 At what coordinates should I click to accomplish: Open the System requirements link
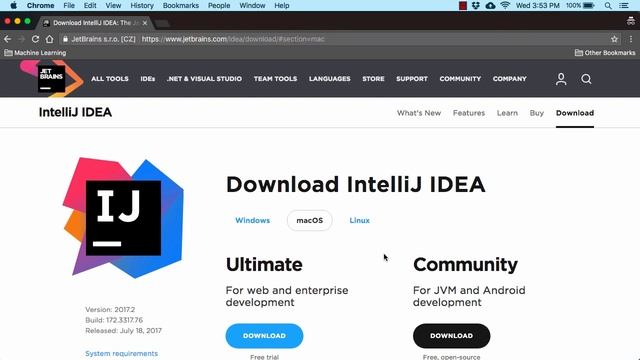[x=122, y=353]
